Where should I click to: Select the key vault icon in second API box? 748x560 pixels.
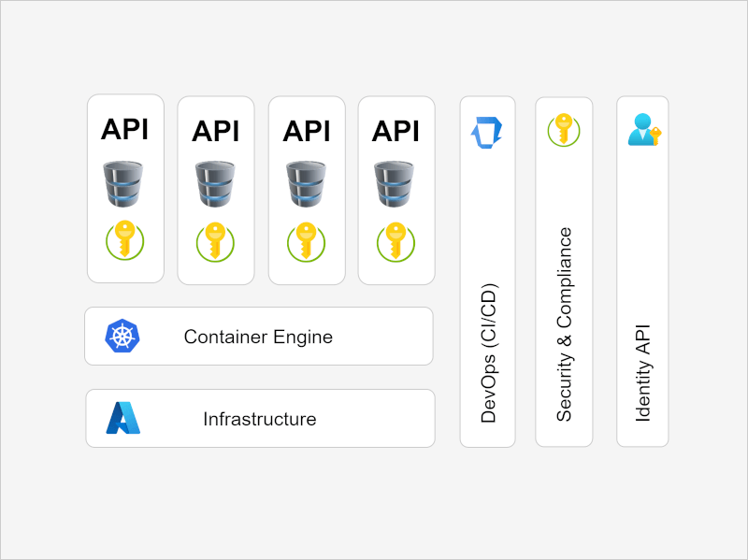[215, 241]
